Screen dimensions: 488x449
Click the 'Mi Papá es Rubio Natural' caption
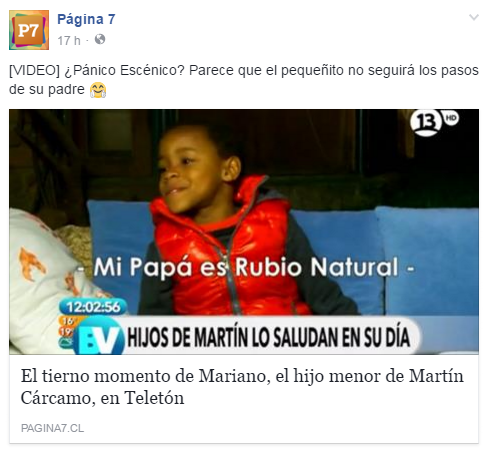pos(246,267)
